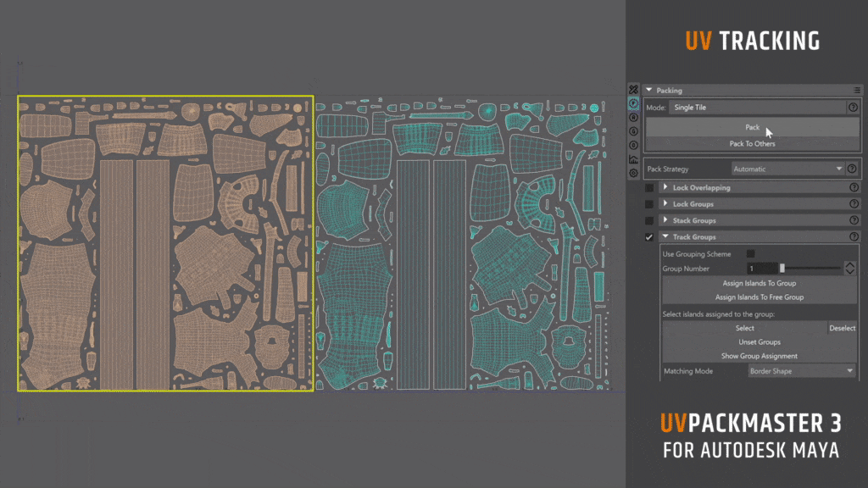
Task: Collapse the Track Groups section
Action: click(x=665, y=236)
